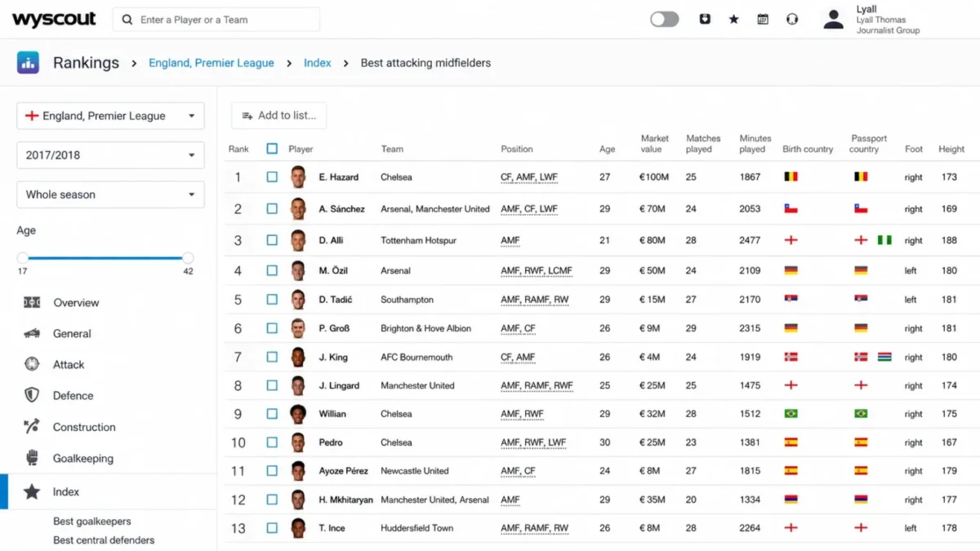Image resolution: width=980 pixels, height=551 pixels.
Task: Open favorites star icon in header
Action: pos(733,19)
